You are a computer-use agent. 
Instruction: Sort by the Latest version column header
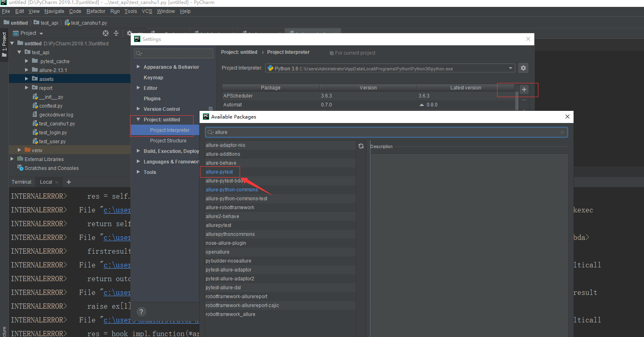[x=466, y=87]
